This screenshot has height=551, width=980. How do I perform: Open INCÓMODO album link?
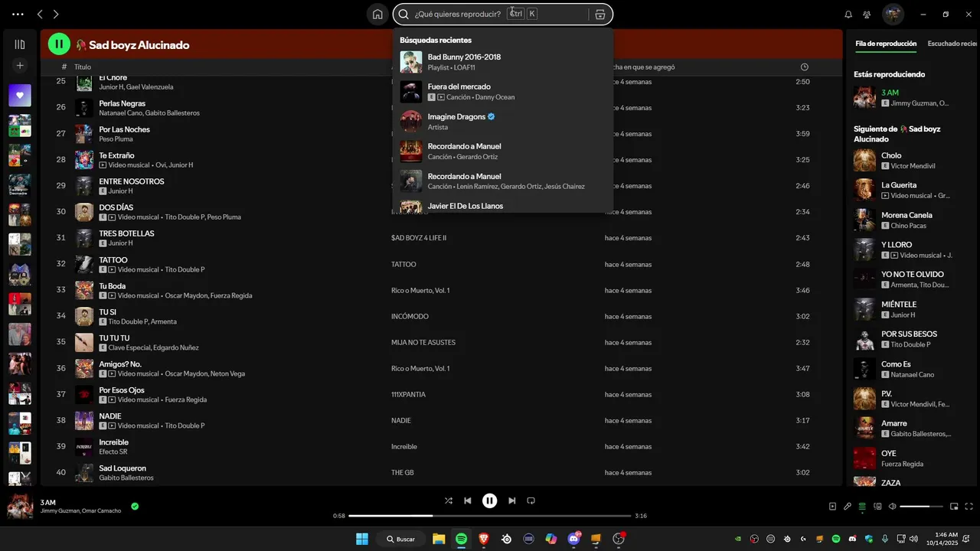click(x=410, y=316)
